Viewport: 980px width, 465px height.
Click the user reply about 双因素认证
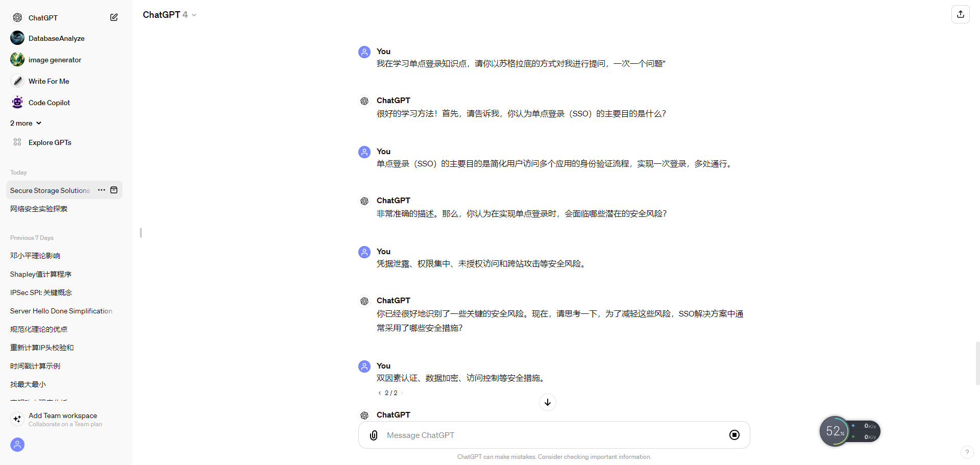462,378
